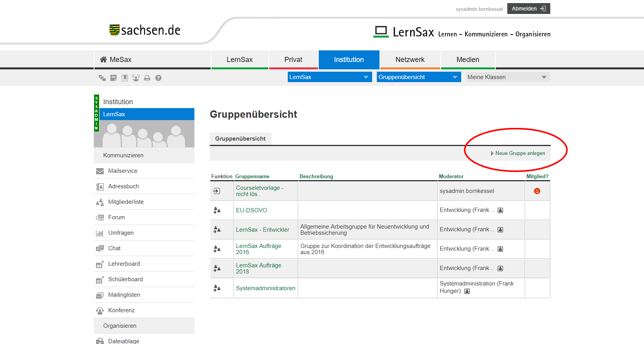Open the Meine Klassen dropdown

point(507,77)
